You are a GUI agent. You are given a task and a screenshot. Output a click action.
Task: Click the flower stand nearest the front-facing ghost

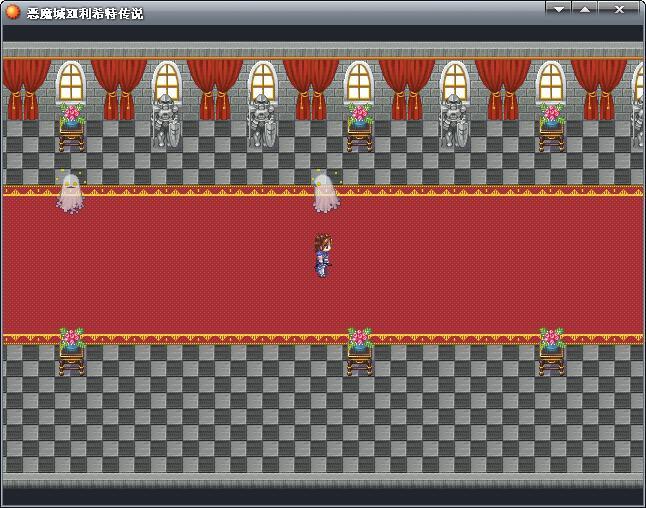[x=72, y=128]
